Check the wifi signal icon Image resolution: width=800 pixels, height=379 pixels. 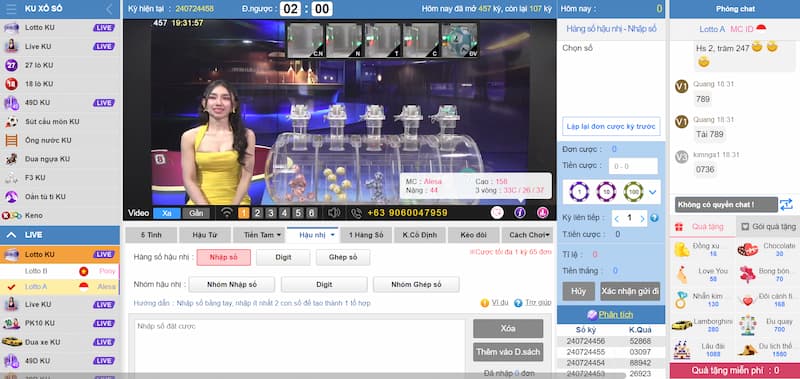tap(227, 213)
